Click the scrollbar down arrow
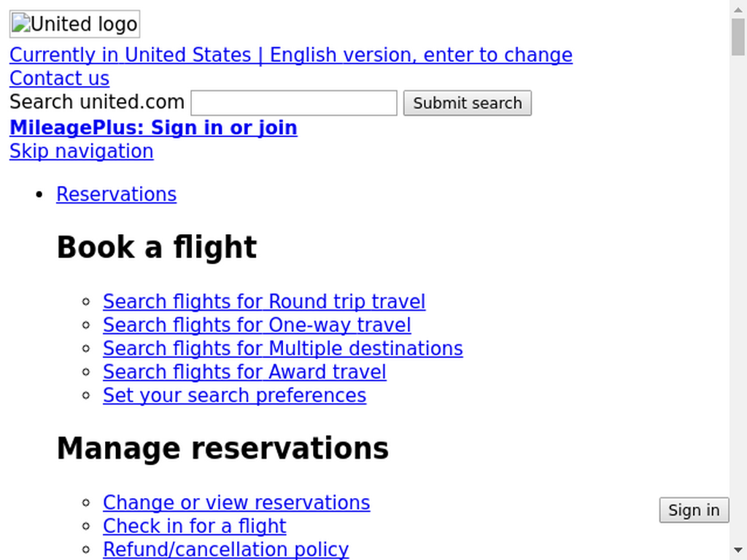This screenshot has height=560, width=747. pyautogui.click(x=738, y=551)
